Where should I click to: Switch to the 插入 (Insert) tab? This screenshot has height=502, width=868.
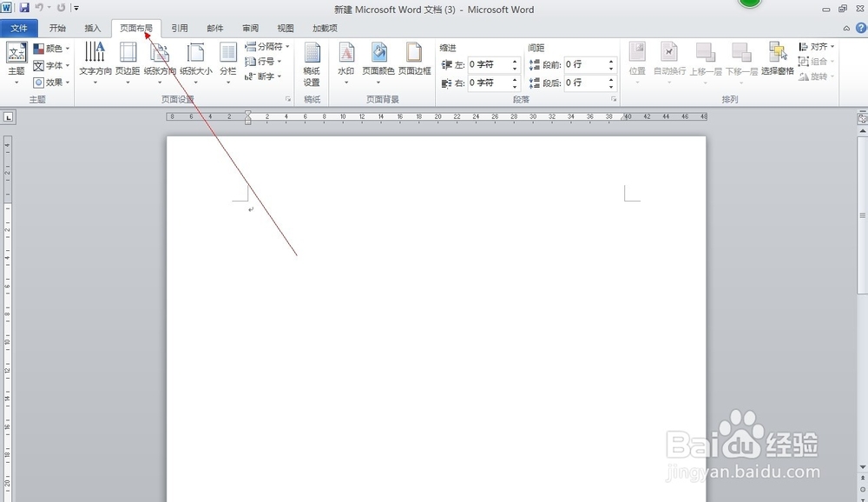93,28
